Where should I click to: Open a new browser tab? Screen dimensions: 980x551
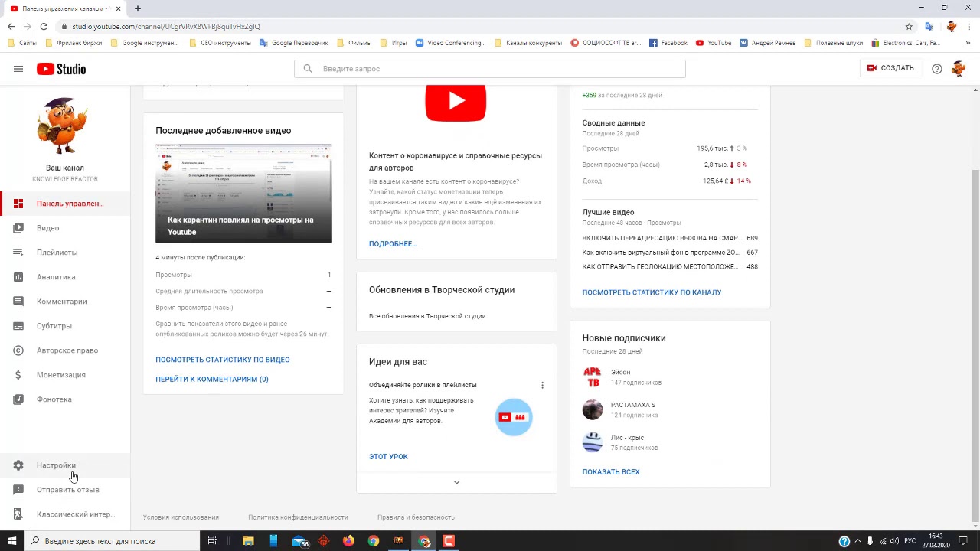(x=138, y=8)
